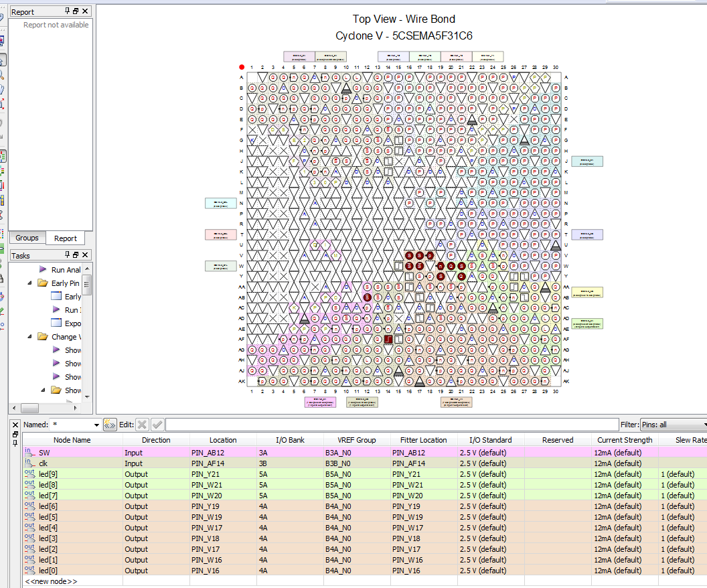
Task: Click the Current Strength column header
Action: pos(625,439)
